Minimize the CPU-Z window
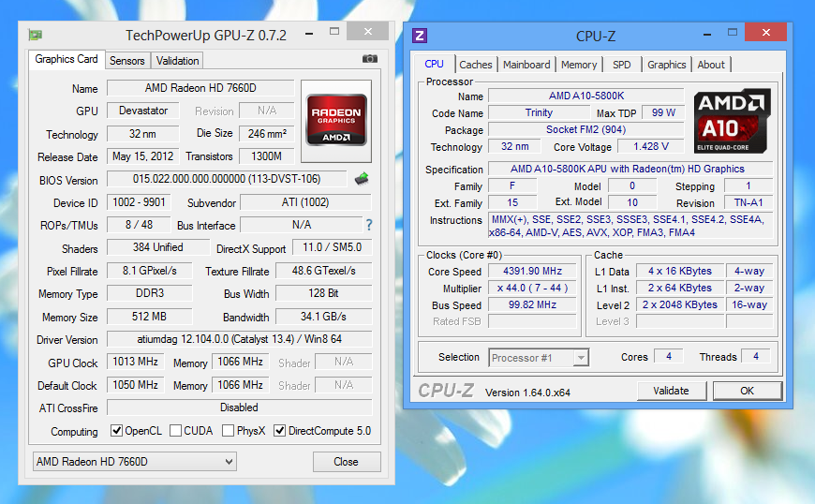 [707, 35]
